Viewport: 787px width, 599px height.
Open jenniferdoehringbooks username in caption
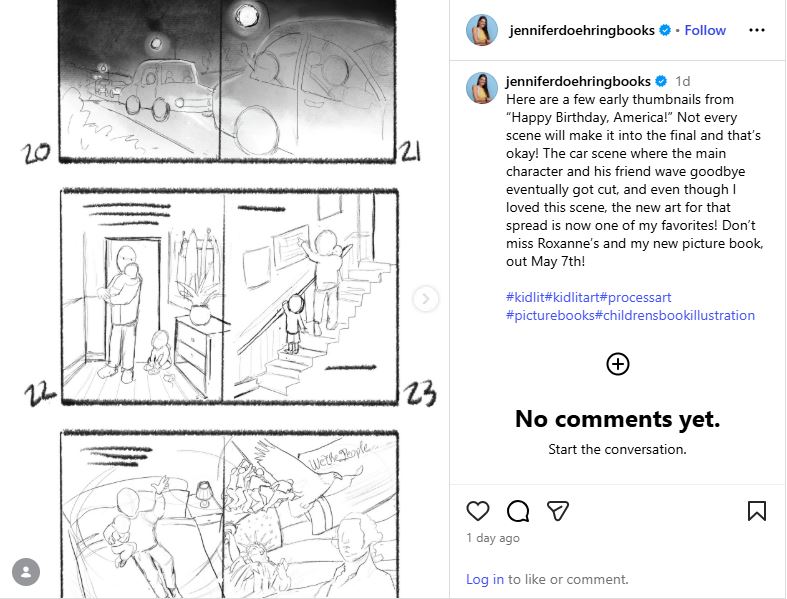pyautogui.click(x=578, y=81)
